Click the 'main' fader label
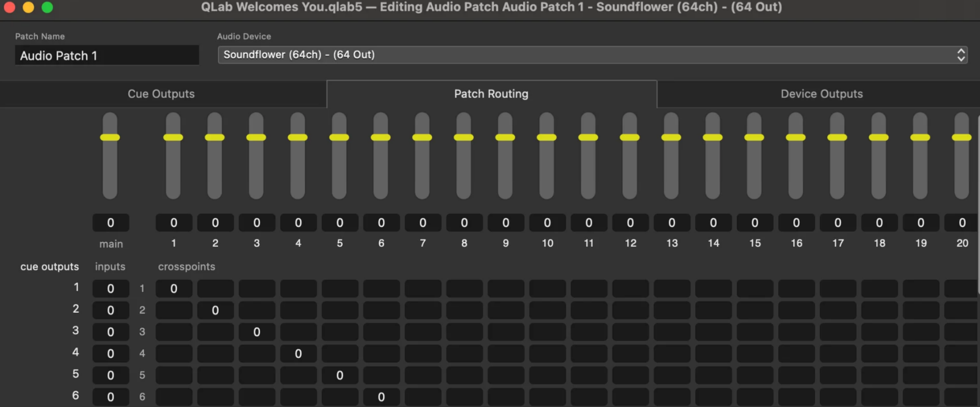The width and height of the screenshot is (980, 407). (x=111, y=244)
